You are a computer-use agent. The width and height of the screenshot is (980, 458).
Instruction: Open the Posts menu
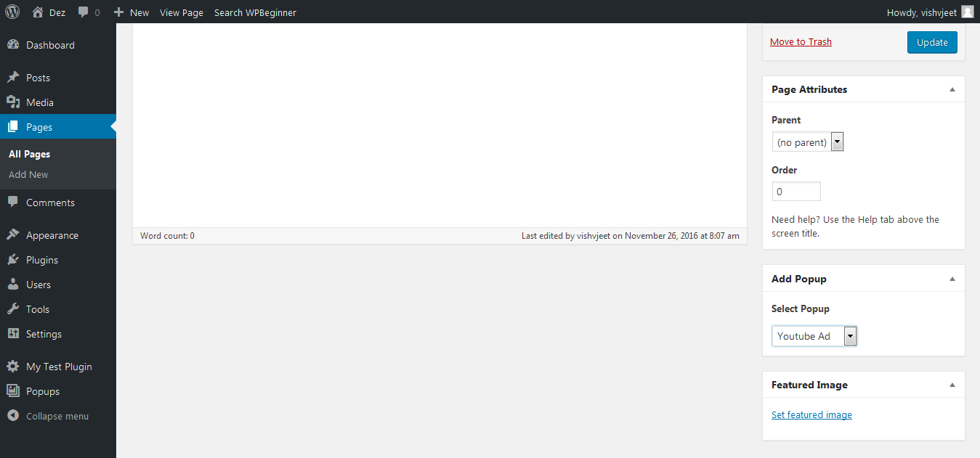pyautogui.click(x=58, y=78)
